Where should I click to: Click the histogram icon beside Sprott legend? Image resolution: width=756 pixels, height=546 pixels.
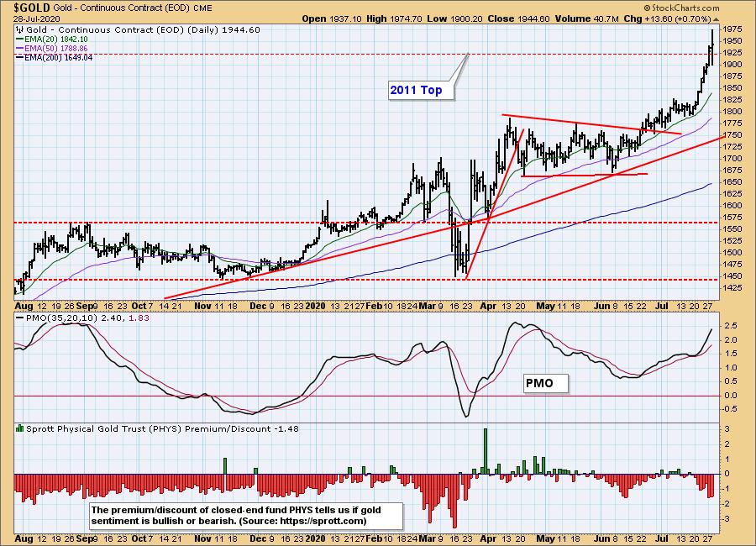click(x=18, y=429)
